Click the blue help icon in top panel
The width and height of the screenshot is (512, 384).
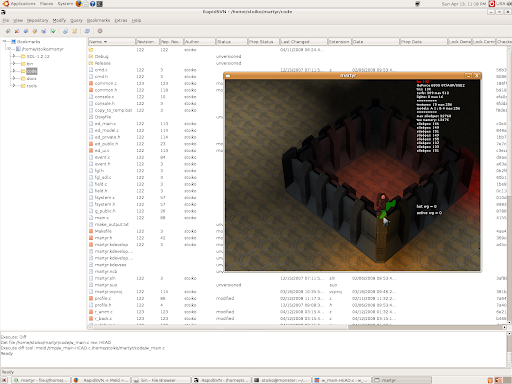[93, 4]
